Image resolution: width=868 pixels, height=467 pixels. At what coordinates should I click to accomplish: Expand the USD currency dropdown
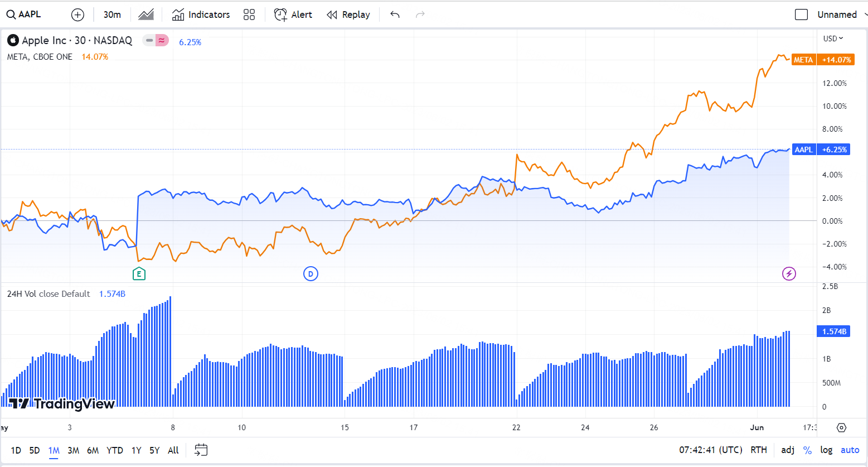click(833, 38)
